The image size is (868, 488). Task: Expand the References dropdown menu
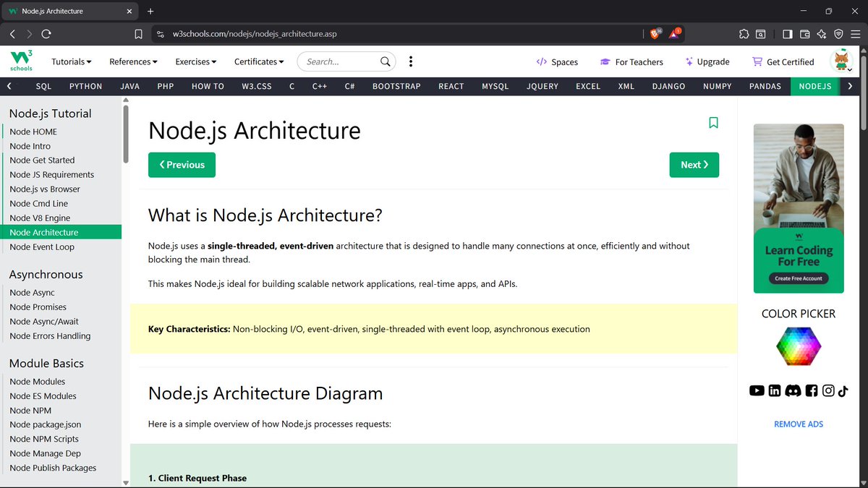[x=133, y=61]
